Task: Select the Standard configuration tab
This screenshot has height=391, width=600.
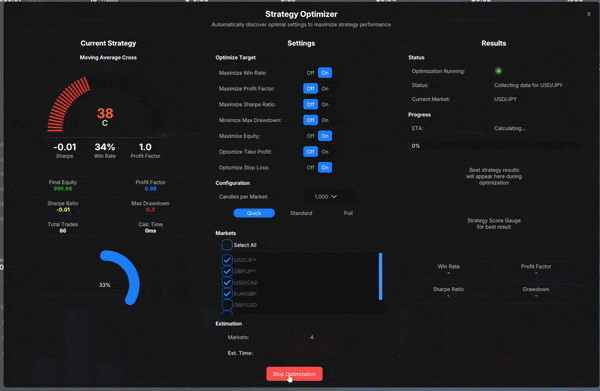Action: tap(301, 213)
